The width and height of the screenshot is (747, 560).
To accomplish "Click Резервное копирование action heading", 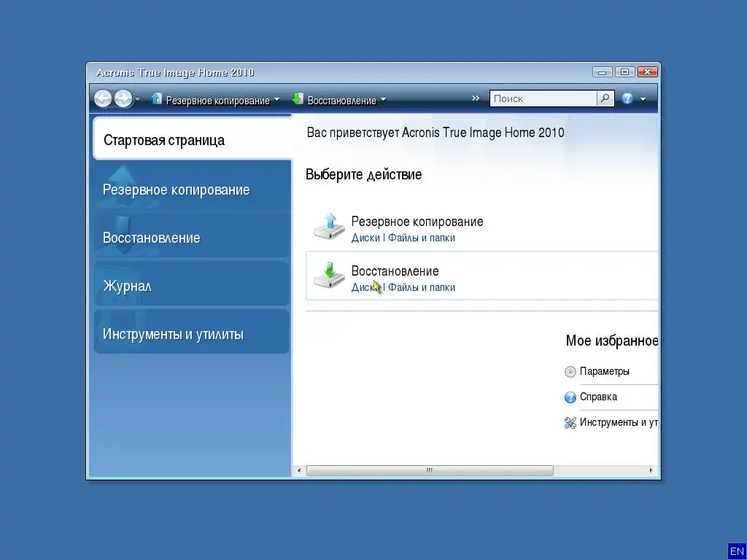I will (x=417, y=222).
